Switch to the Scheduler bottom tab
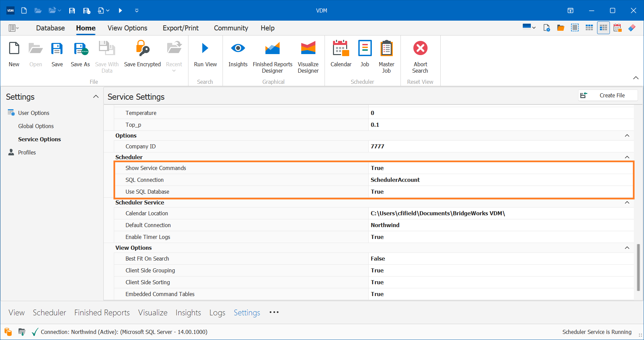The height and width of the screenshot is (340, 644). (49, 313)
